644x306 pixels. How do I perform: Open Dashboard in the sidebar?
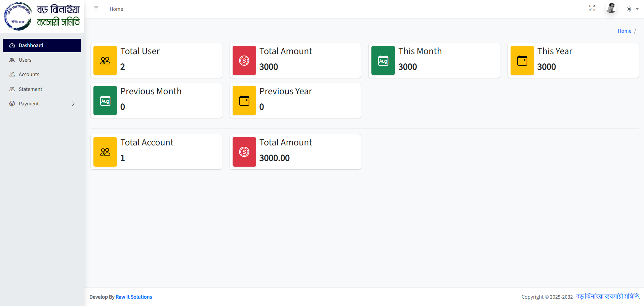point(42,45)
